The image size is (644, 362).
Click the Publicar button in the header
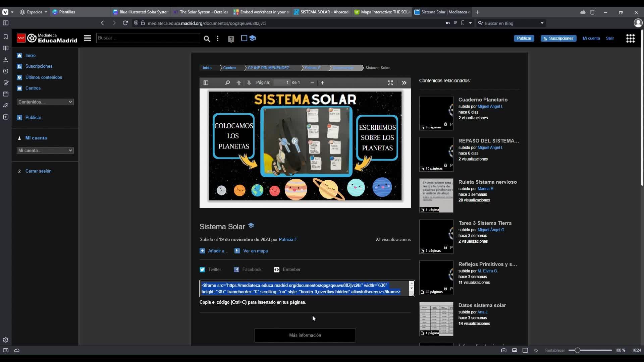[x=524, y=39]
